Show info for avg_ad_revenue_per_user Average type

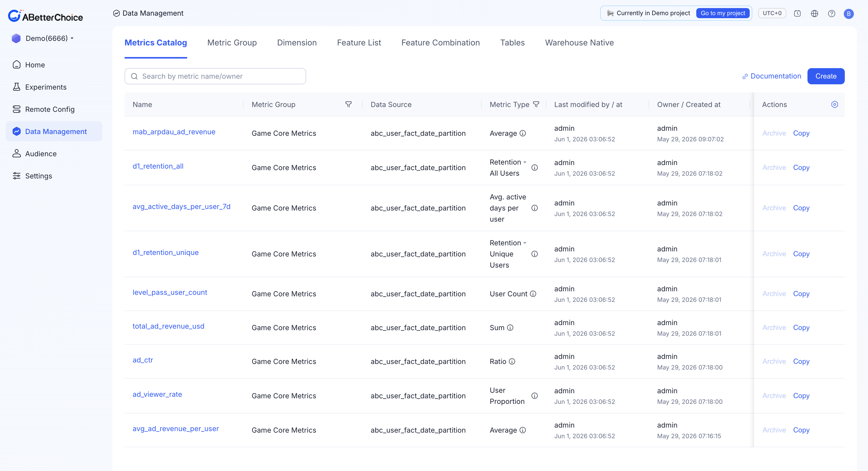point(523,430)
